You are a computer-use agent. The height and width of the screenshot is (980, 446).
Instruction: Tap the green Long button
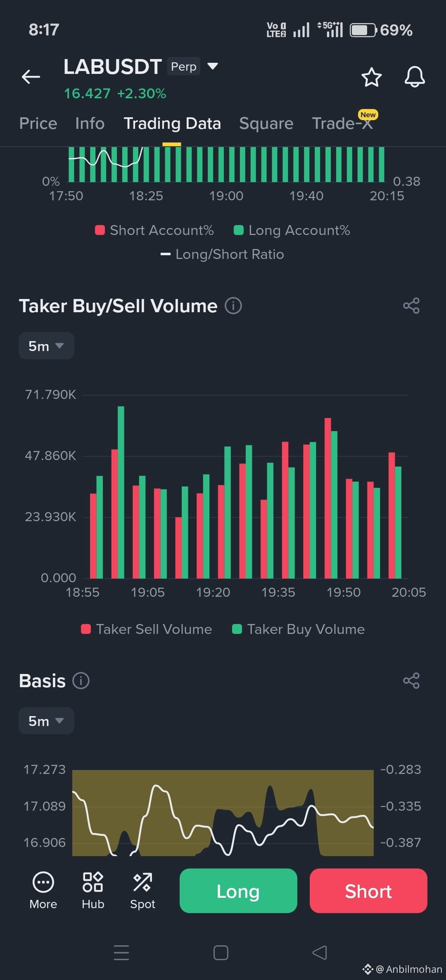[238, 891]
